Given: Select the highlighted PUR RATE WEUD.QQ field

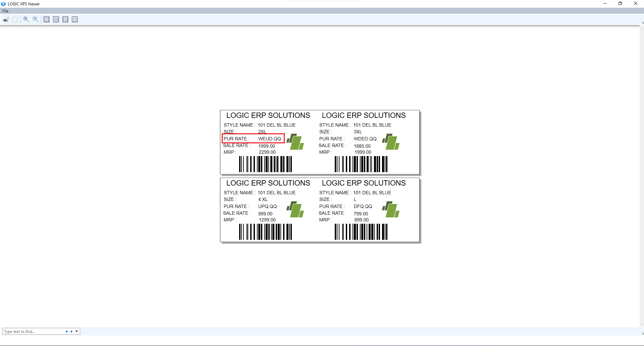Looking at the screenshot, I should [253, 139].
